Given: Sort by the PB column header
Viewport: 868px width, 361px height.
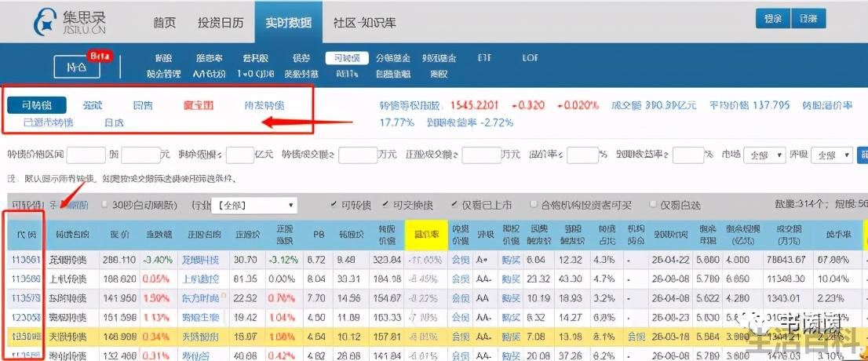Looking at the screenshot, I should (317, 235).
